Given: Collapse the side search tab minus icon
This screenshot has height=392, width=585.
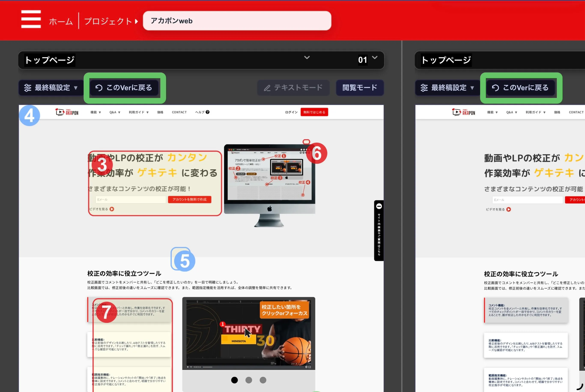Looking at the screenshot, I should pos(379,206).
